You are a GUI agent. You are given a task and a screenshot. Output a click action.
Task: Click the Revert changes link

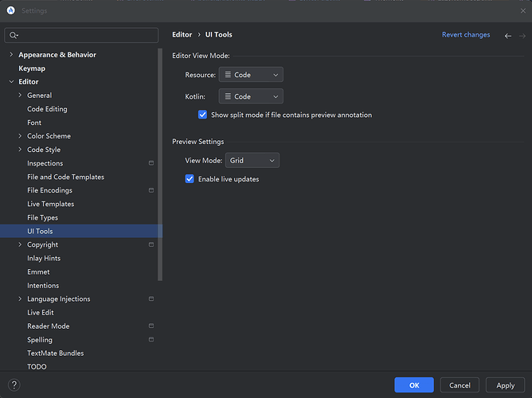466,35
